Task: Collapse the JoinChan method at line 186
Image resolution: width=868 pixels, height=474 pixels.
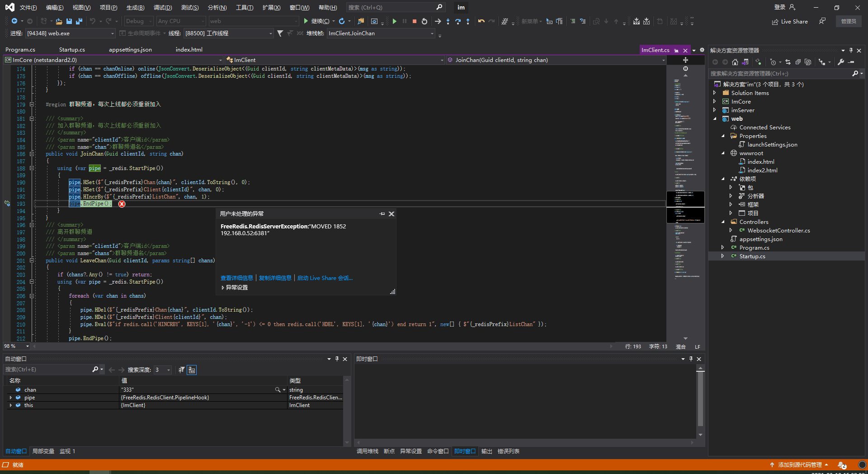Action: 32,154
